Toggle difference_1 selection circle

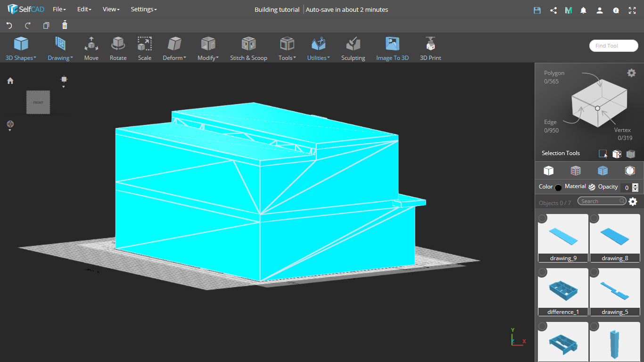[543, 272]
